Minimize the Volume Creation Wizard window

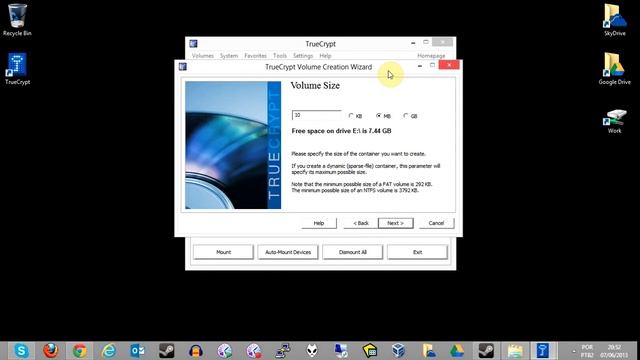click(x=420, y=66)
